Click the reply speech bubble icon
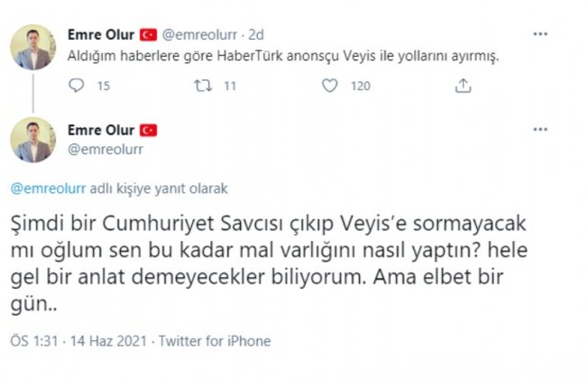Image resolution: width=588 pixels, height=379 pixels. (77, 86)
